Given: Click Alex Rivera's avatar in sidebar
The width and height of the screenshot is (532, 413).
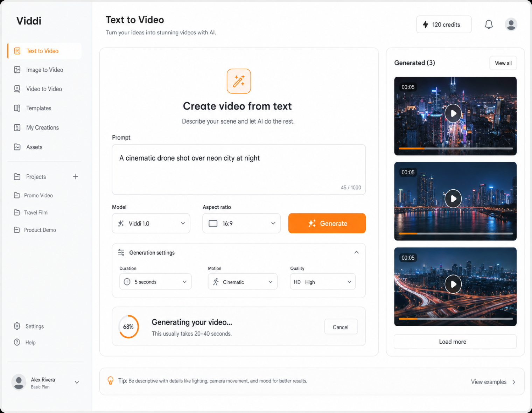Looking at the screenshot, I should [x=19, y=382].
